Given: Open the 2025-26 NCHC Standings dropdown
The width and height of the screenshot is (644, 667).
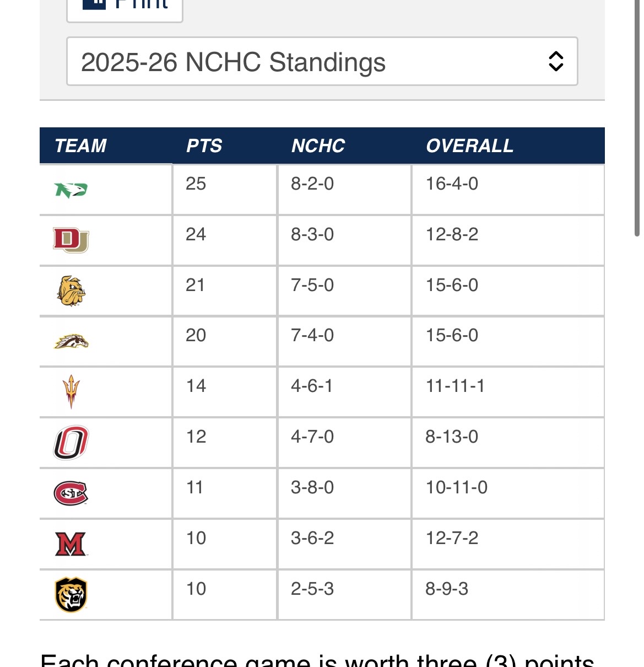Looking at the screenshot, I should coord(322,62).
